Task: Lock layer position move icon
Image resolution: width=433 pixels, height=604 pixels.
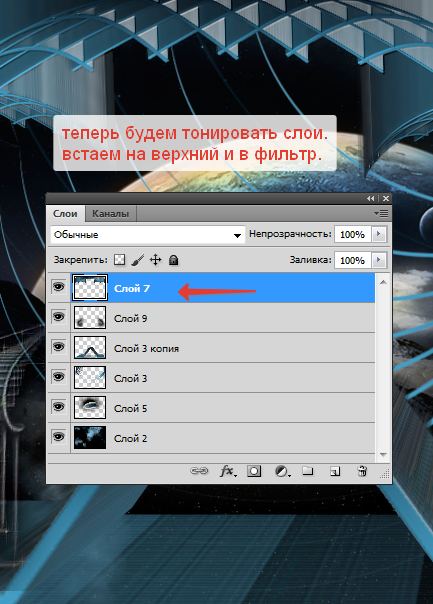Action: 155,260
